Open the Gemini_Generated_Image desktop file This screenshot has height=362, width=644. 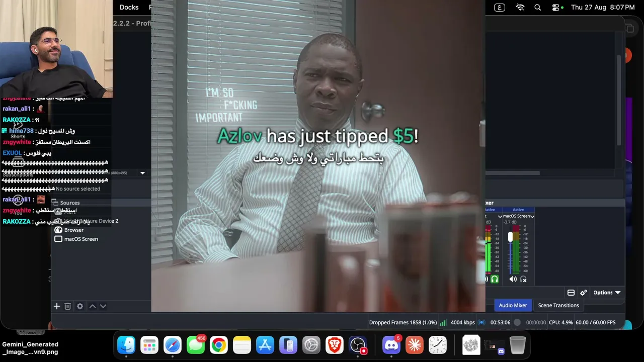(x=30, y=348)
